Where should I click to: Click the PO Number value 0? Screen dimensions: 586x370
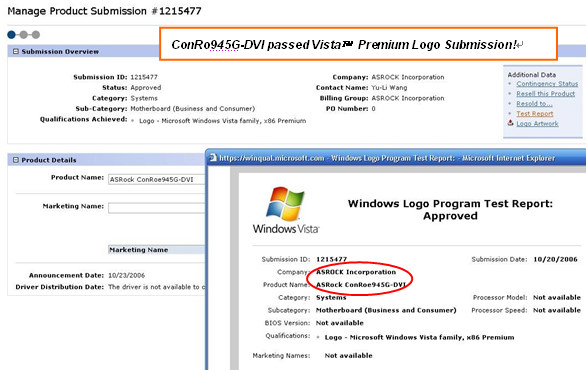373,108
